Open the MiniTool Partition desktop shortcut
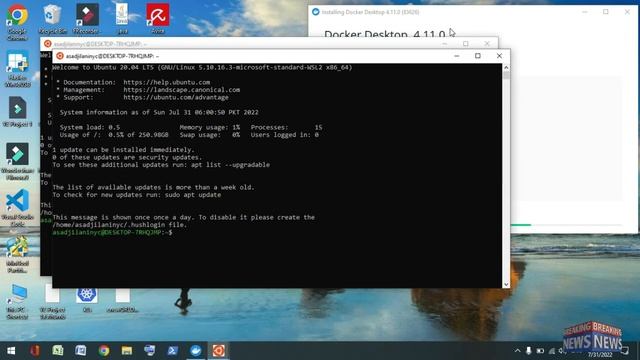The width and height of the screenshot is (640, 360). tap(17, 254)
